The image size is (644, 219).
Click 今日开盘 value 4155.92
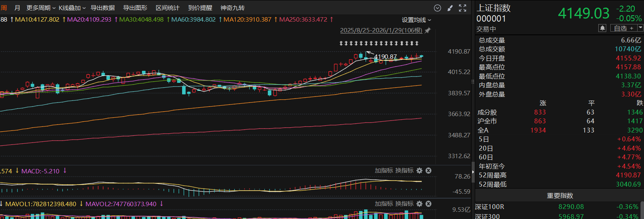point(628,58)
